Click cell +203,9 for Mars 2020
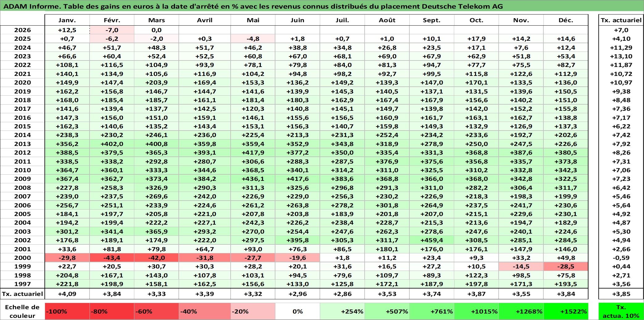Image resolution: width=644 pixels, height=320 pixels. point(157,82)
